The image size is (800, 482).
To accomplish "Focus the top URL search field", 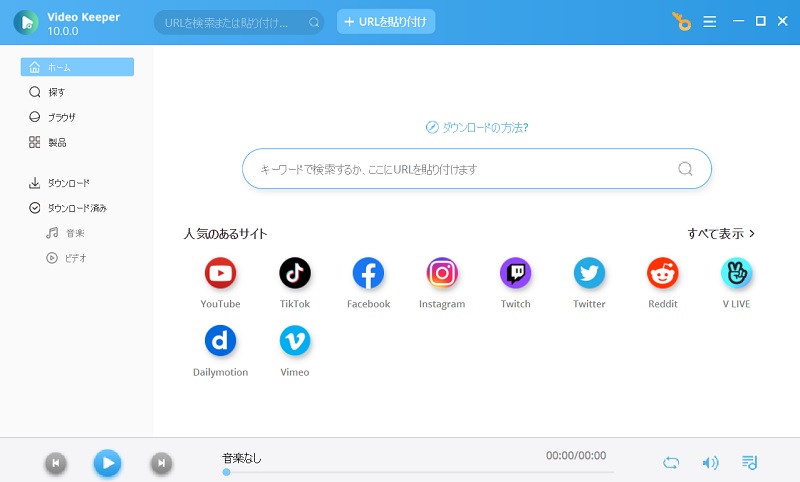I will [x=239, y=22].
